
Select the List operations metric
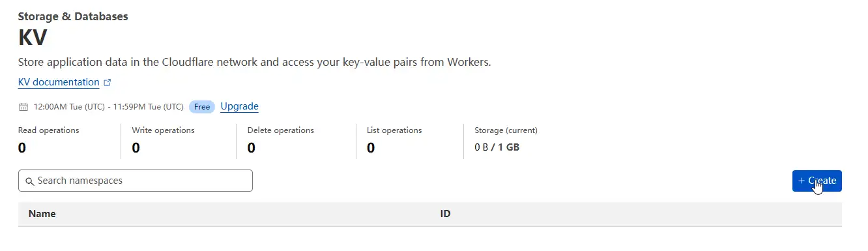pos(394,140)
